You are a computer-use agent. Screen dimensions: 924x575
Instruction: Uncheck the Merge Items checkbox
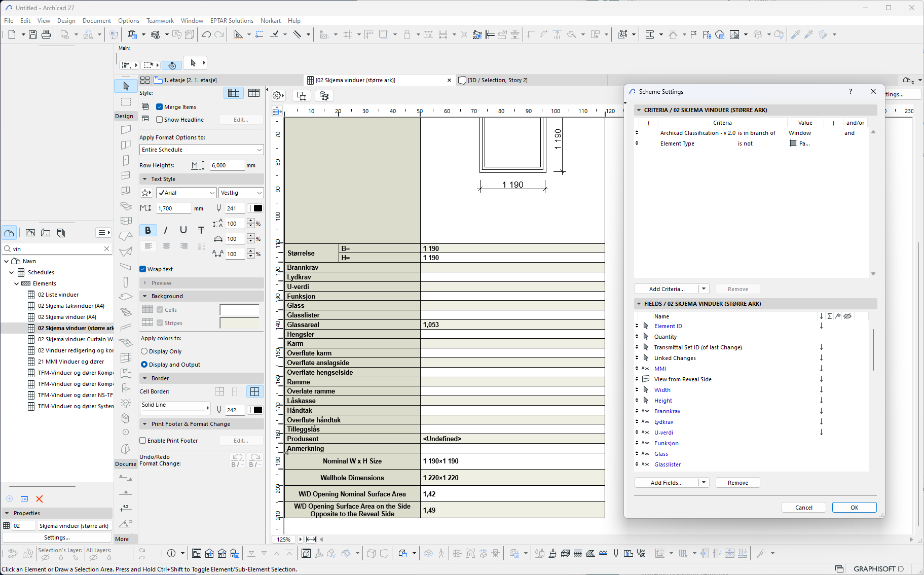159,107
